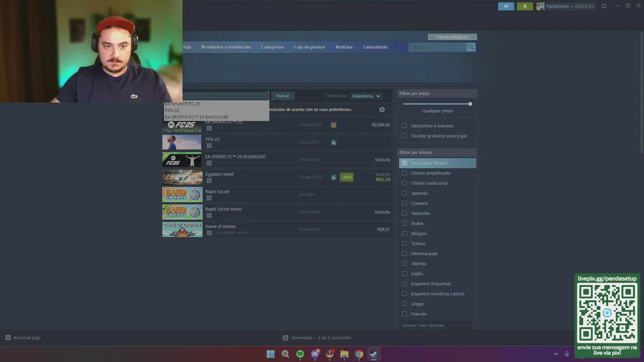Viewport: 644px width, 362px height.
Task: Click the -90% discount badge
Action: pyautogui.click(x=347, y=177)
